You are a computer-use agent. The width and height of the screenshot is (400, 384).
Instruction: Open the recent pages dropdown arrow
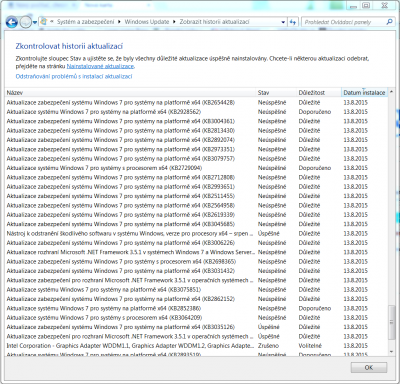pos(35,23)
